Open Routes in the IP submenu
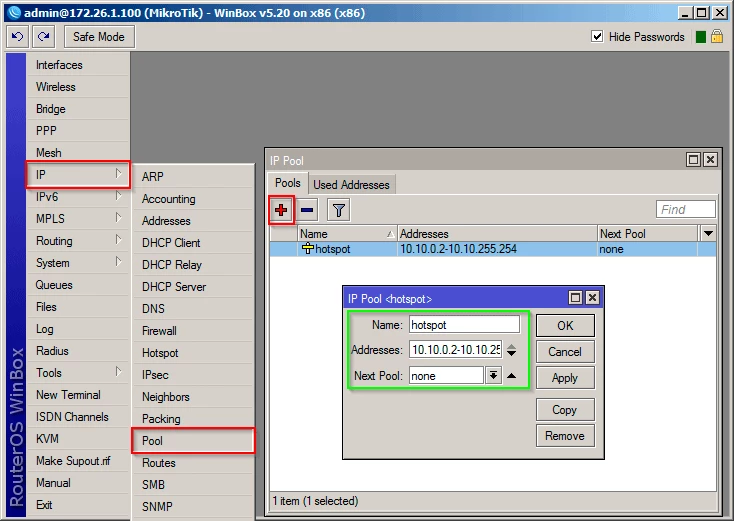 point(193,462)
